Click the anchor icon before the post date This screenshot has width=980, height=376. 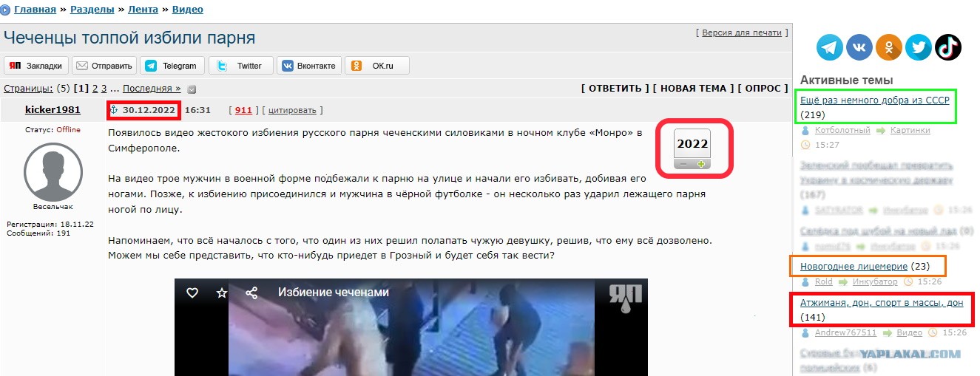pos(114,110)
